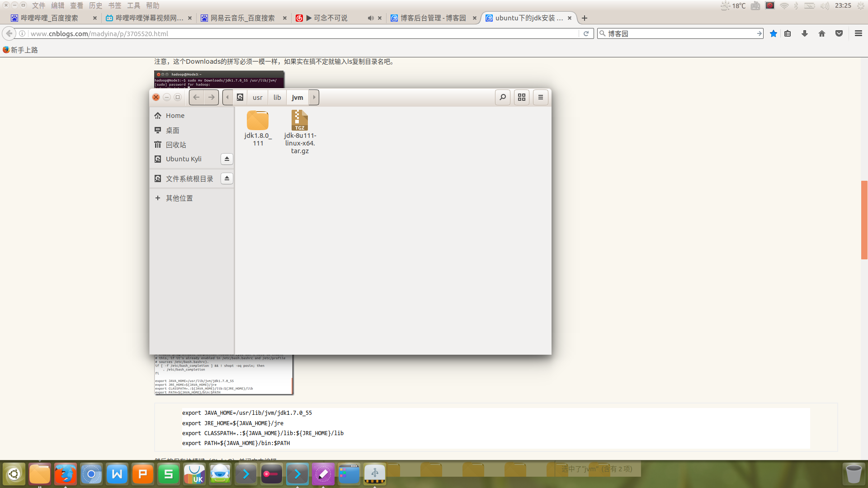The height and width of the screenshot is (488, 868).
Task: Click the cnblogs URL address bar
Action: 303,33
